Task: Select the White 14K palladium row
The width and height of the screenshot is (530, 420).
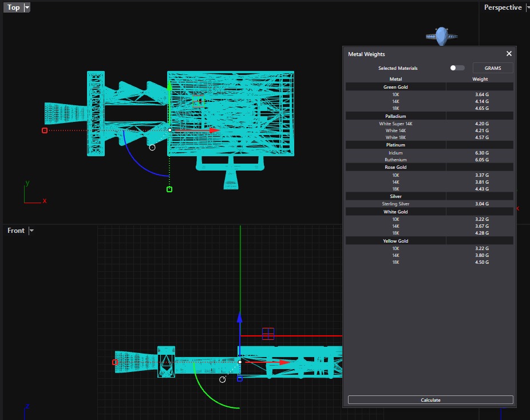Action: (x=429, y=130)
